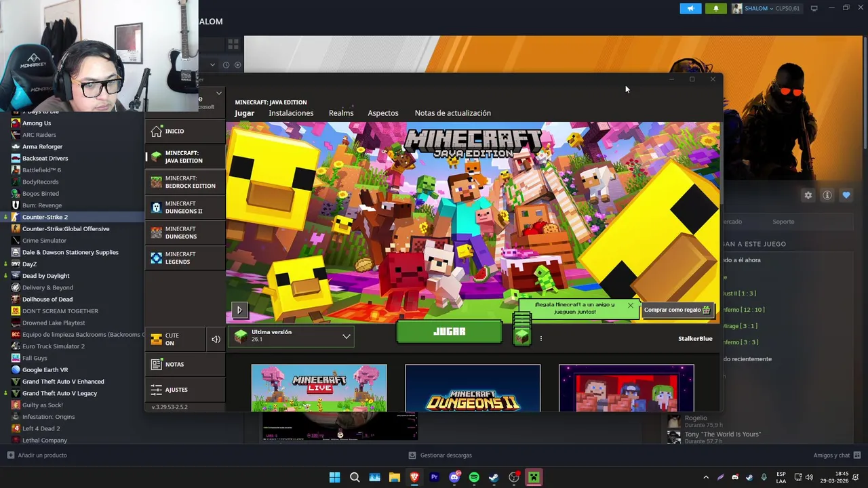Click Steam Big Picture monitor icon

point(814,8)
